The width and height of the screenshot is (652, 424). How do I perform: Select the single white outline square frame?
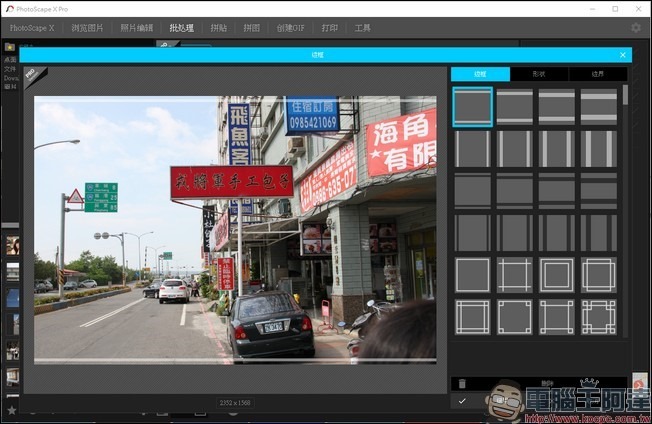point(472,275)
